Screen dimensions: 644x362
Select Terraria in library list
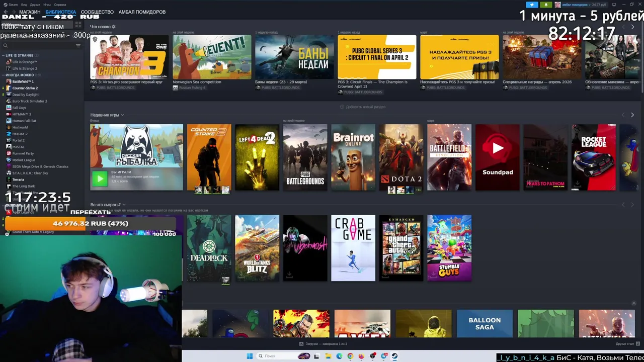tap(18, 179)
